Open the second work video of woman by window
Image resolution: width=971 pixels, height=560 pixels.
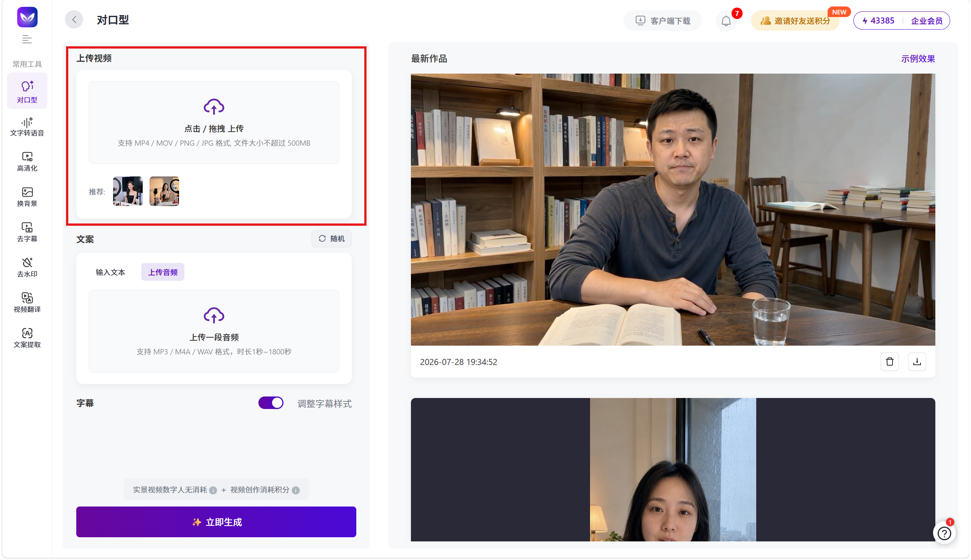[x=674, y=470]
